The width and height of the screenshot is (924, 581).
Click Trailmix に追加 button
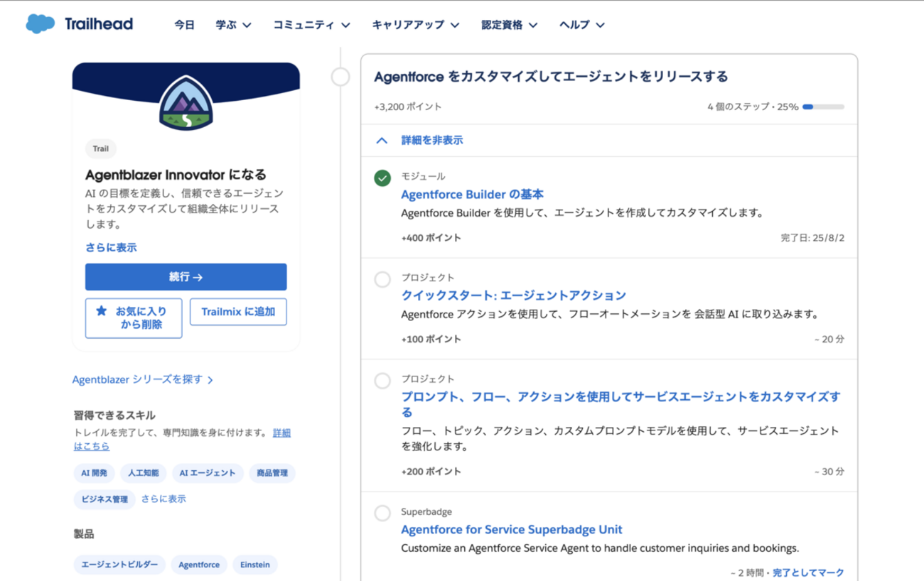(x=238, y=312)
